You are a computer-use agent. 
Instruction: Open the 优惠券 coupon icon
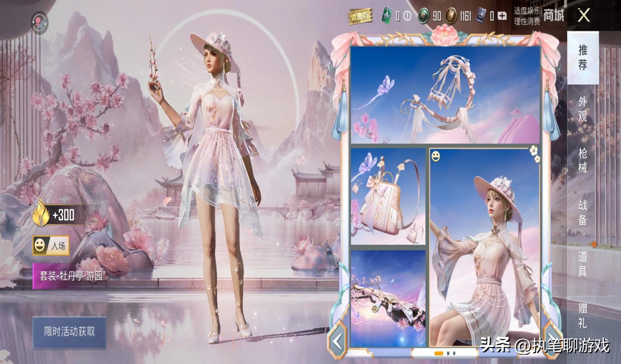click(360, 16)
